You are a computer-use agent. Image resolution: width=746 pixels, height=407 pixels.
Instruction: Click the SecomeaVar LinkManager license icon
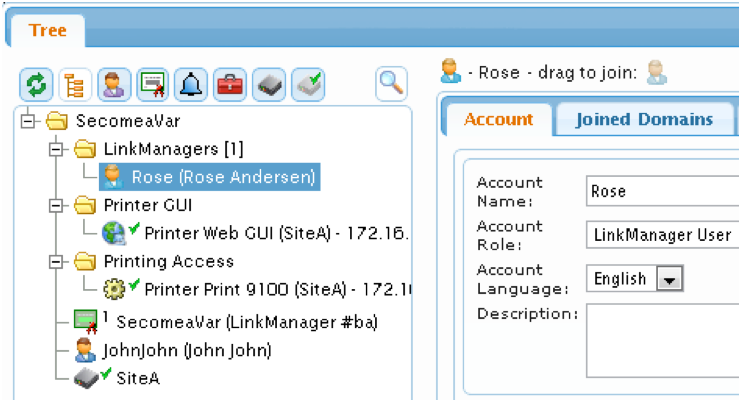86,321
